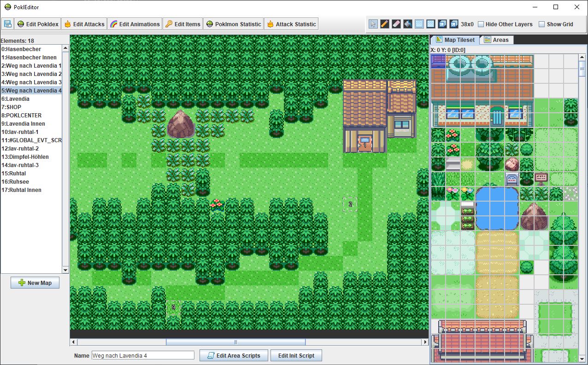Select the dark-framed checkered layer icon
The height and width of the screenshot is (365, 588).
coord(431,24)
